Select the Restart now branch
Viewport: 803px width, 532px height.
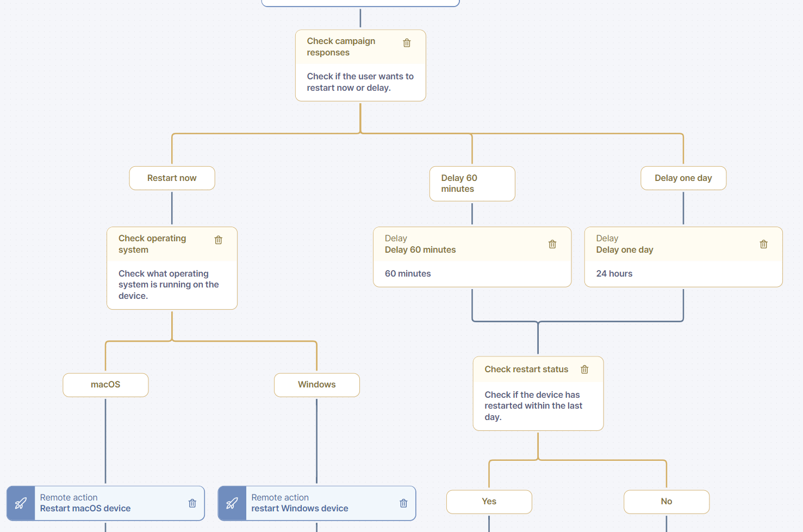click(x=172, y=178)
